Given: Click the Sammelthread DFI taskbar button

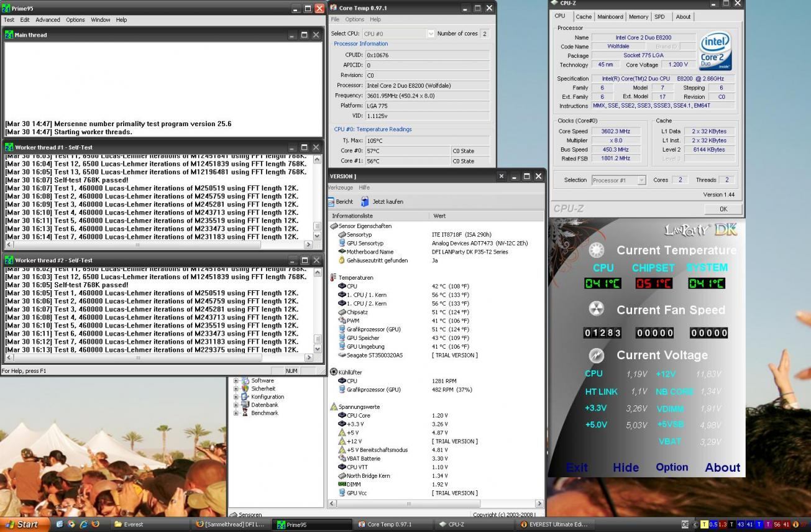Looking at the screenshot, I should point(230,525).
